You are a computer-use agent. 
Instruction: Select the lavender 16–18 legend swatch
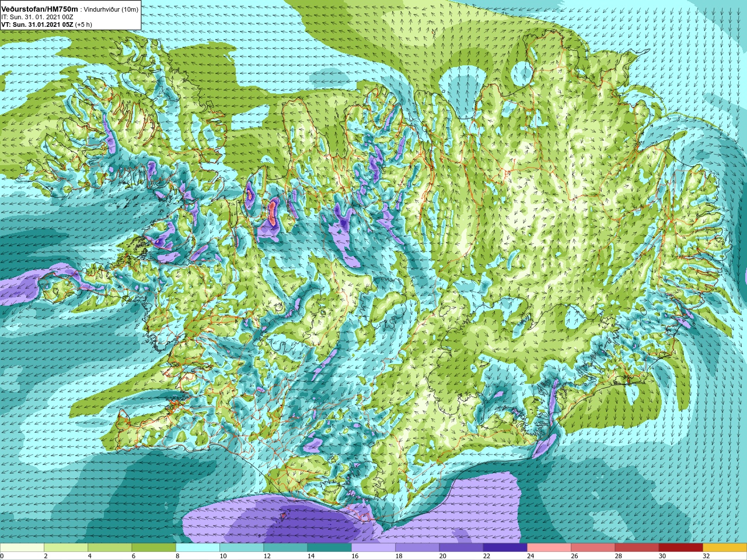tap(373, 548)
